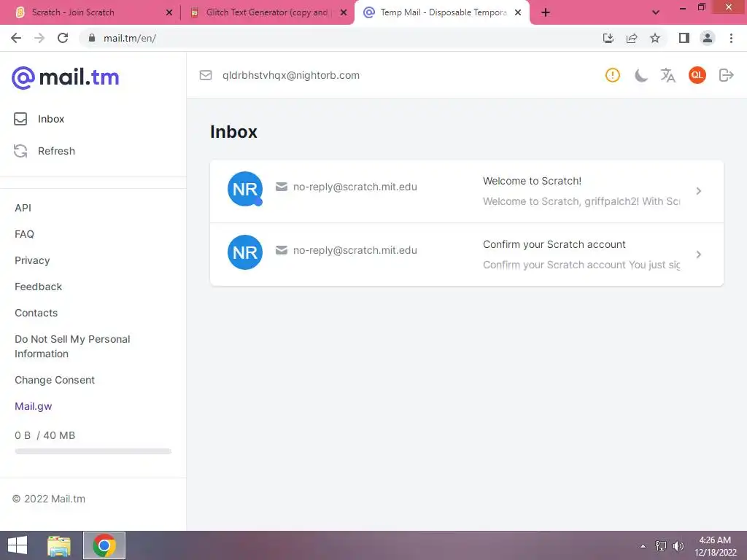
Task: Click the qldrbhstvhqx@nightorb.com address
Action: 290,75
